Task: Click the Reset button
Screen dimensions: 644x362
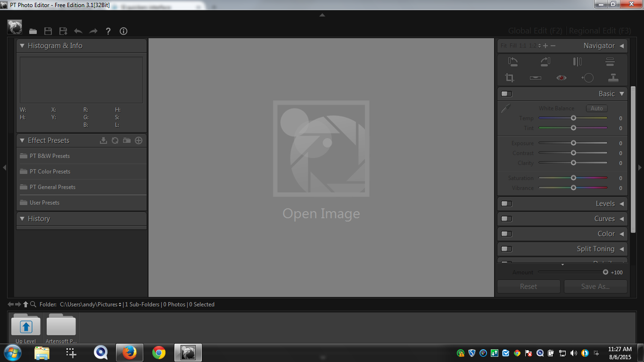Action: tap(528, 287)
